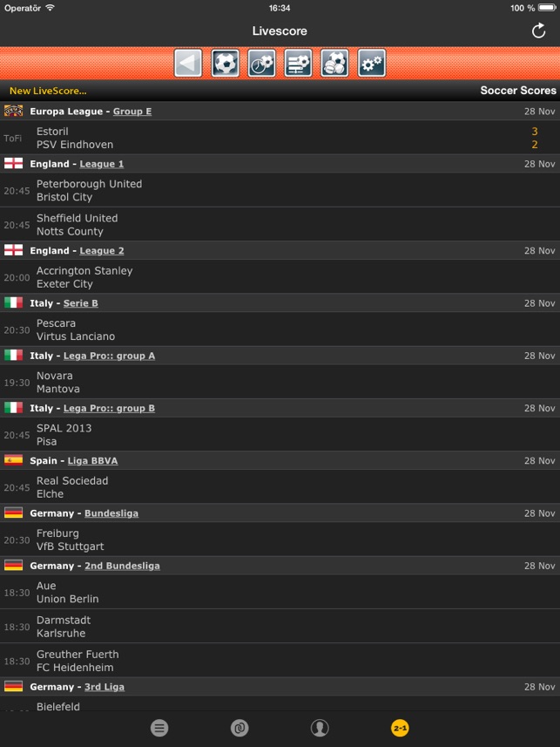Open the gears settings icon
This screenshot has width=560, height=747.
point(372,63)
